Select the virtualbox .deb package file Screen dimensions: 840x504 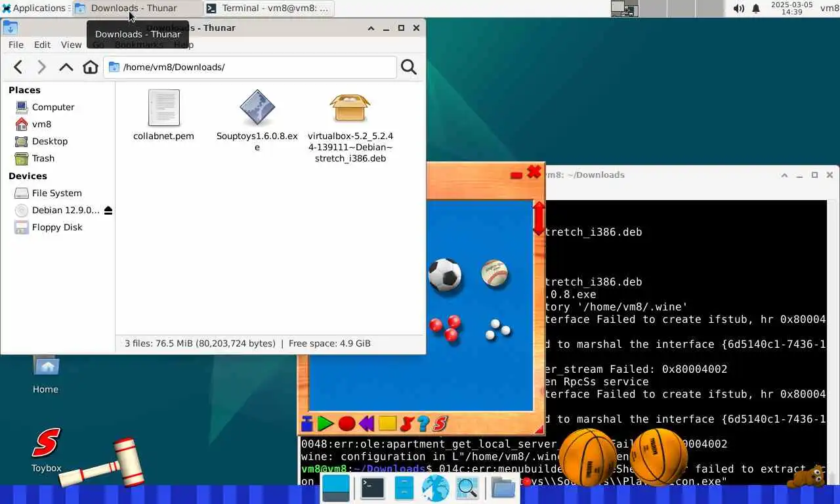tap(350, 126)
